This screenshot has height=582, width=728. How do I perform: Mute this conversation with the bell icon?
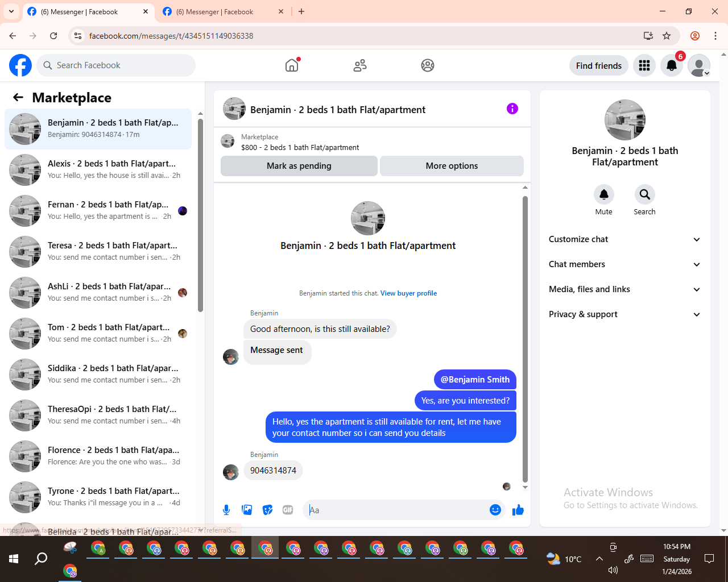[x=604, y=194]
